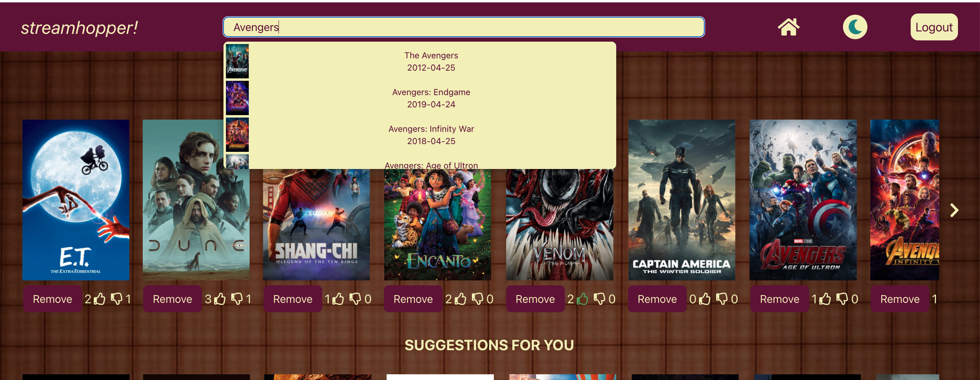Thumbs down Captain America Winter Soldier
The width and height of the screenshot is (980, 380).
[x=722, y=299]
